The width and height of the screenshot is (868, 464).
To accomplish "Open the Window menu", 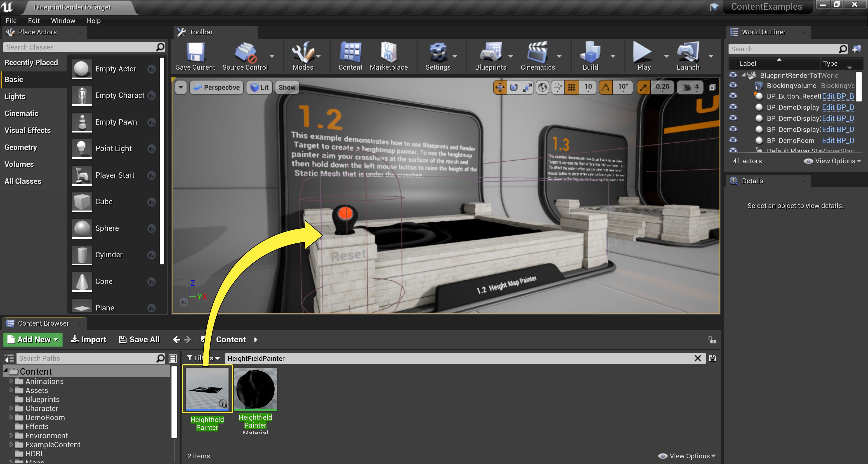I will coord(63,21).
